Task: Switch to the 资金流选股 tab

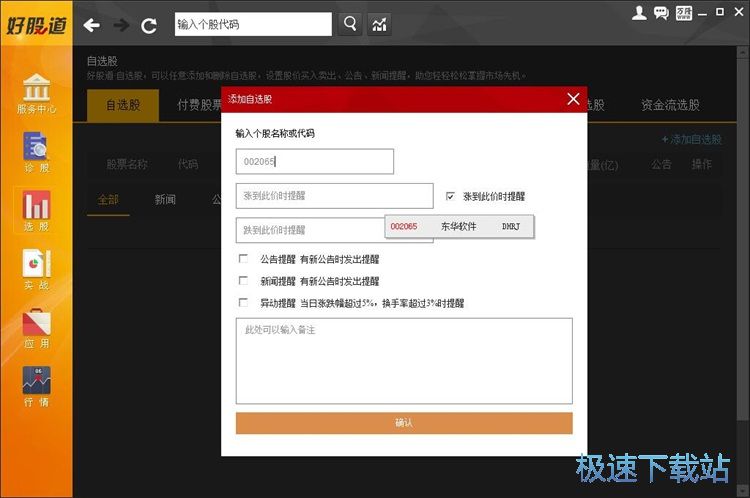Action: pyautogui.click(x=670, y=105)
